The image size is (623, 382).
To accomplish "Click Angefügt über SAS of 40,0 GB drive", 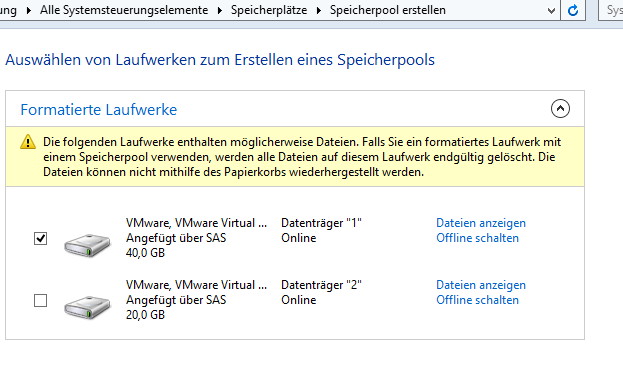I will pos(176,238).
